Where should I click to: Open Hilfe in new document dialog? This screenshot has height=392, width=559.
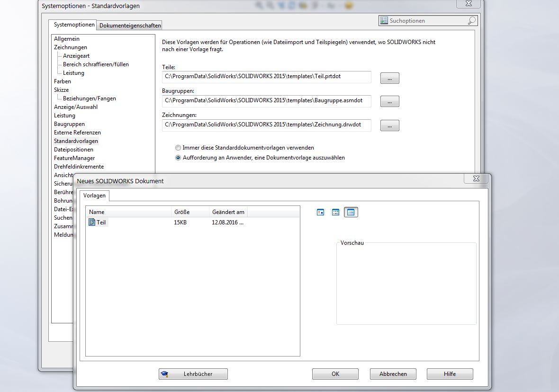(x=450, y=374)
